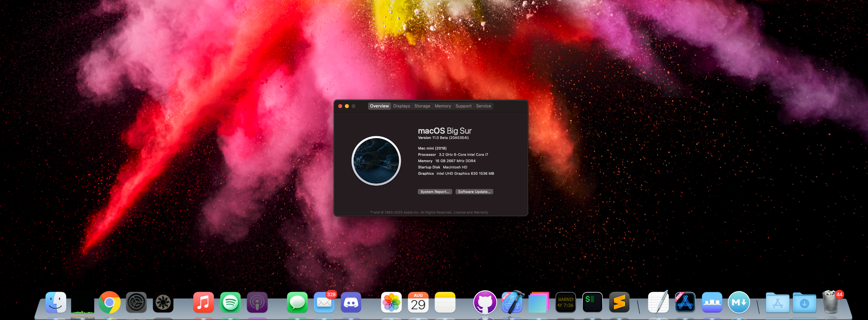The height and width of the screenshot is (320, 868).
Task: Open the gradient stacked-squares app
Action: tap(538, 302)
